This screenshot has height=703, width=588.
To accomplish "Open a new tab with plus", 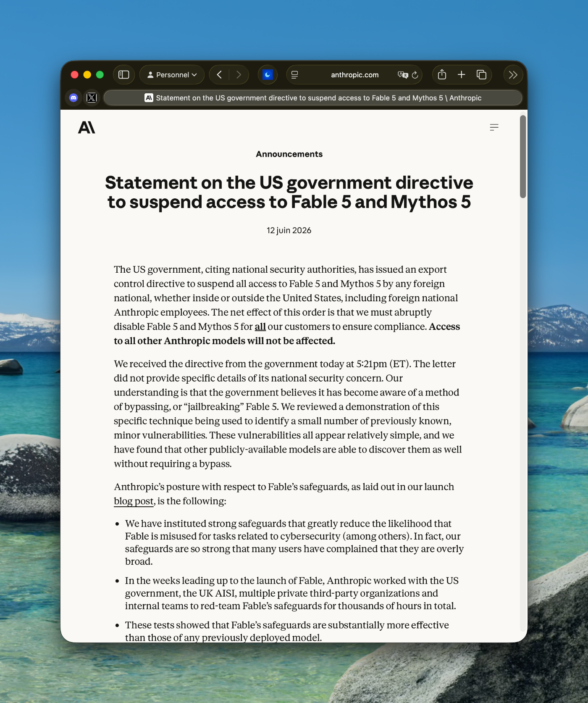I will [462, 75].
